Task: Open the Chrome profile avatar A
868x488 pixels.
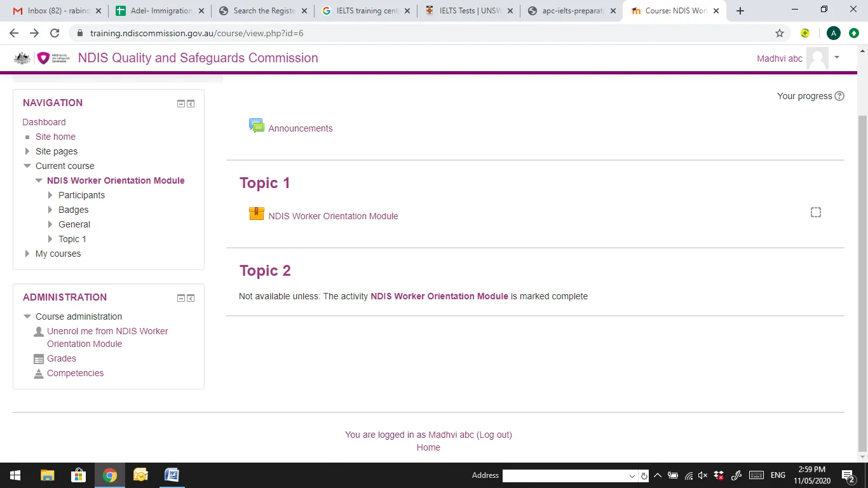Action: [834, 33]
